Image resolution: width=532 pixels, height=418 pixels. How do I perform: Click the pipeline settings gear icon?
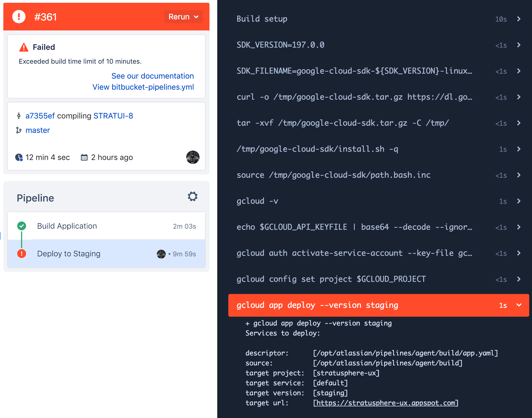193,197
